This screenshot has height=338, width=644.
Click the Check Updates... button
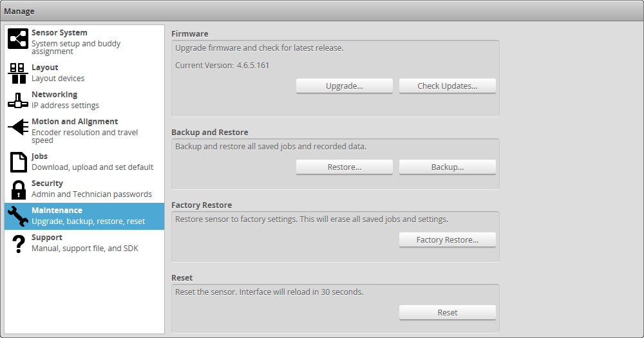[x=448, y=86]
